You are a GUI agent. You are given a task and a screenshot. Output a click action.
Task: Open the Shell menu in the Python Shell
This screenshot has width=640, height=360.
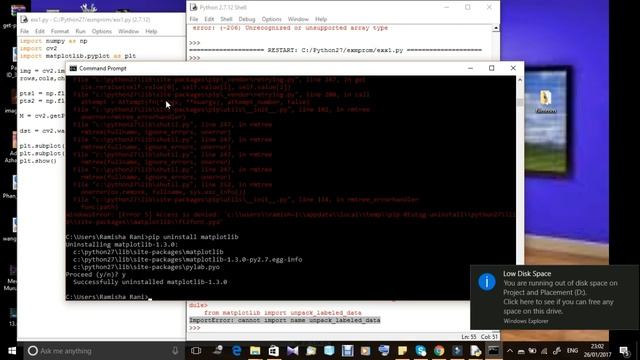226,19
